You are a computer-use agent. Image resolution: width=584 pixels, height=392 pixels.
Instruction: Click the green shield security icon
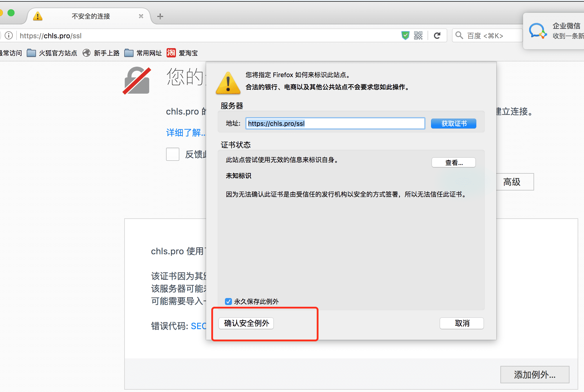(405, 35)
